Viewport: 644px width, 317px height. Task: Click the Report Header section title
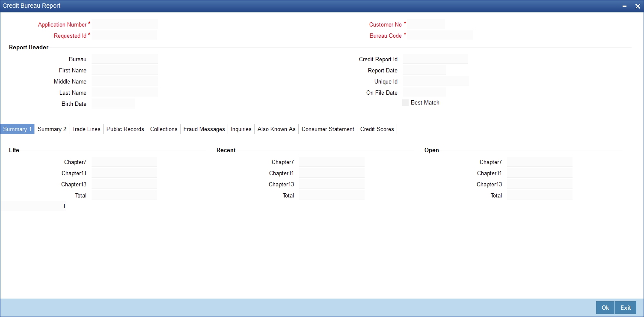(29, 48)
